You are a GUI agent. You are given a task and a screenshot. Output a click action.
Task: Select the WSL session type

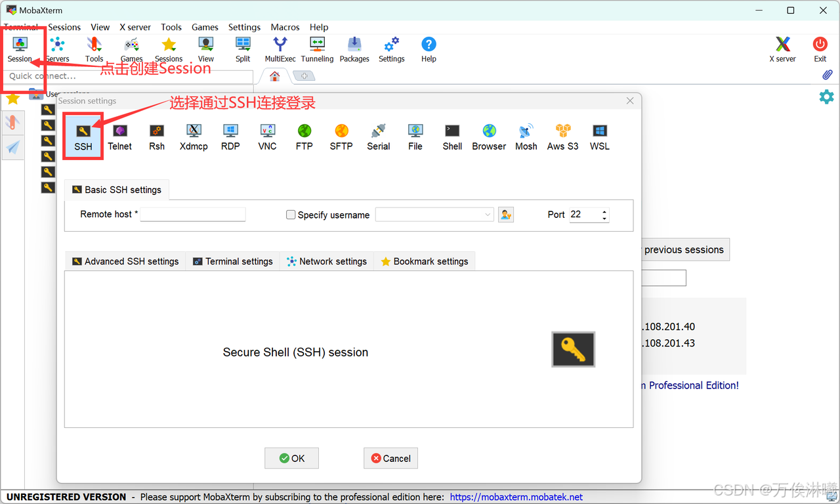pos(600,136)
